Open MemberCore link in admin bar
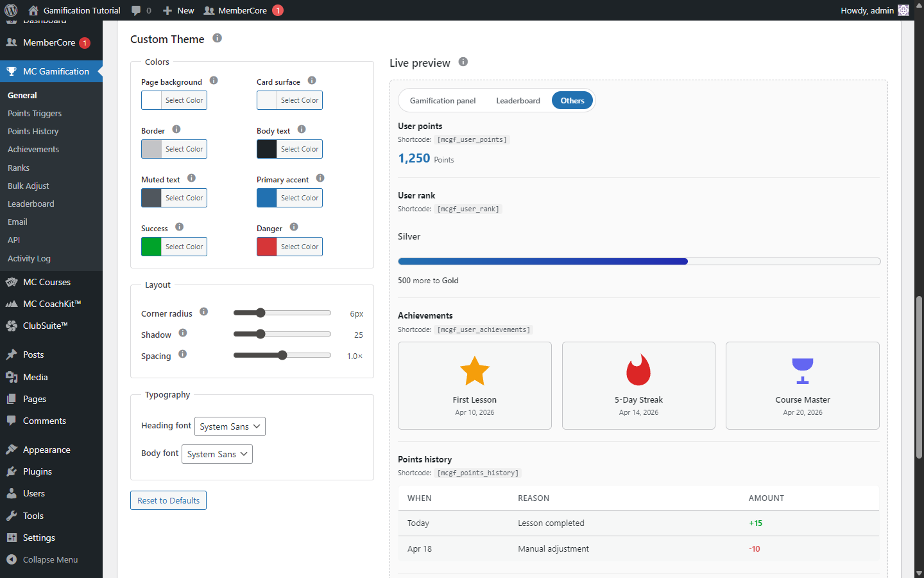Viewport: 924px width, 578px height. click(243, 10)
